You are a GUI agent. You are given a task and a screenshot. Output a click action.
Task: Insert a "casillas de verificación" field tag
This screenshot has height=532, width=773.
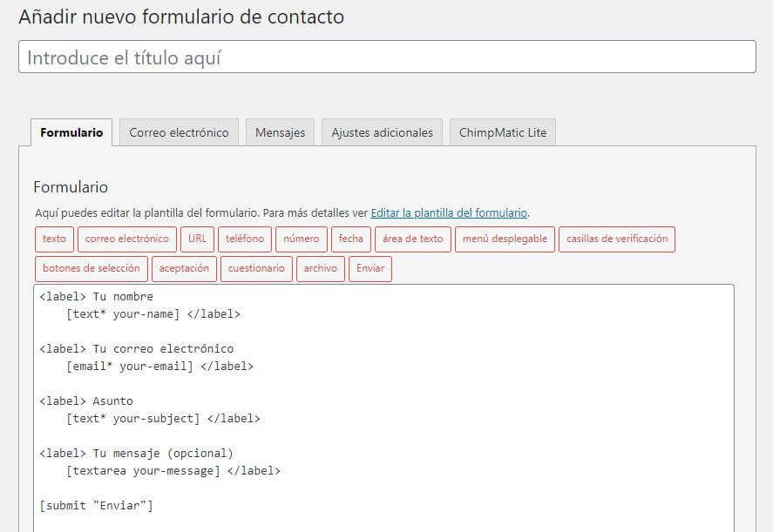[x=617, y=239]
